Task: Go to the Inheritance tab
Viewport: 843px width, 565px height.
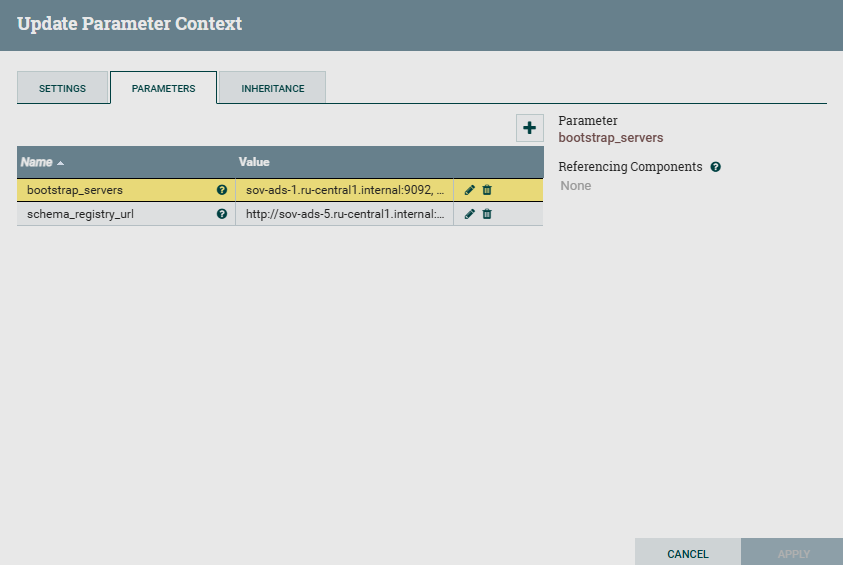Action: click(x=273, y=88)
